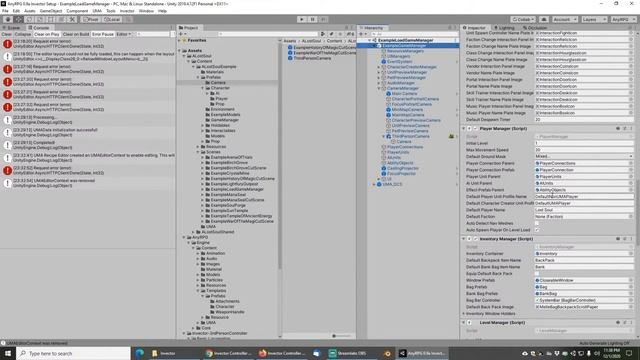This screenshot has width=640, height=360.
Task: Click Clear button in Console
Action: (x=7, y=34)
